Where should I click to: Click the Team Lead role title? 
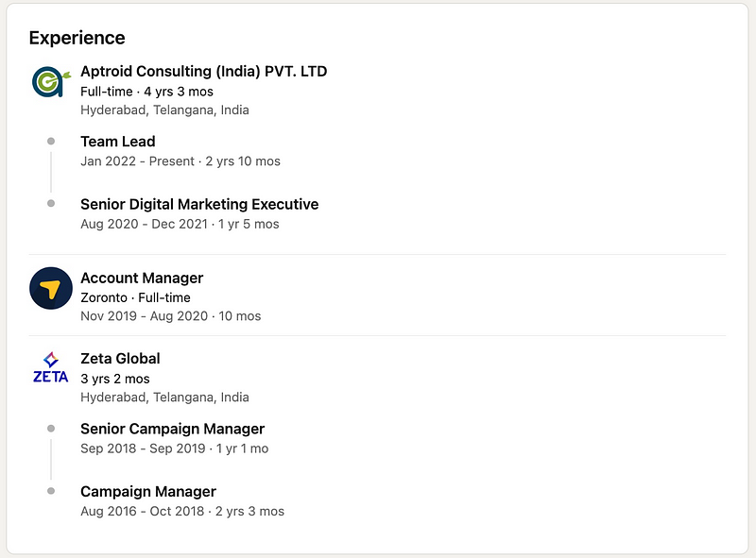click(x=118, y=142)
